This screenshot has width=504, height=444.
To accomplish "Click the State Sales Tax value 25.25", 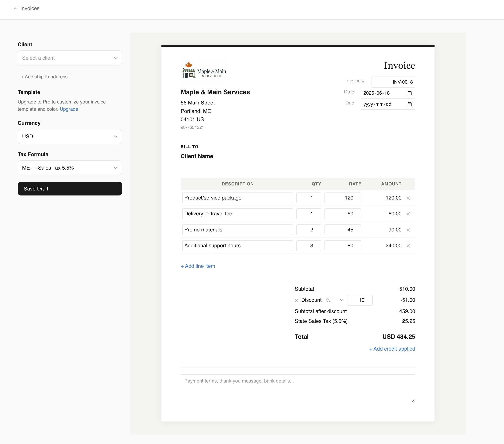I will (x=409, y=321).
